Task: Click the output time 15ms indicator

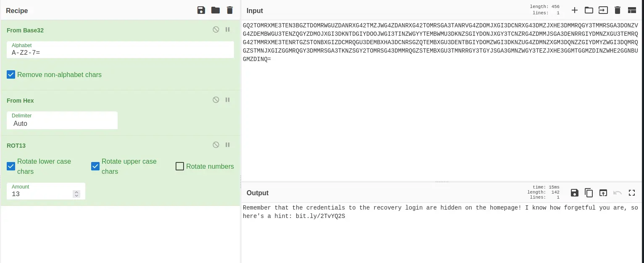Action: 547,187
